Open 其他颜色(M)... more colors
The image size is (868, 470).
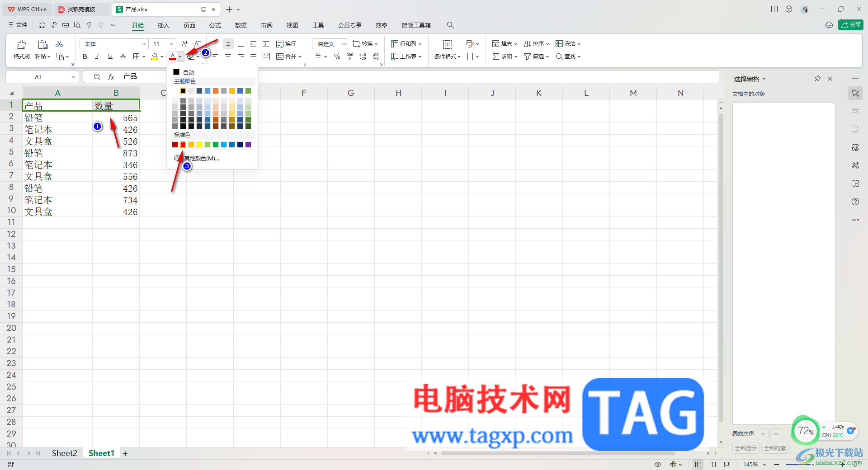[x=197, y=158]
